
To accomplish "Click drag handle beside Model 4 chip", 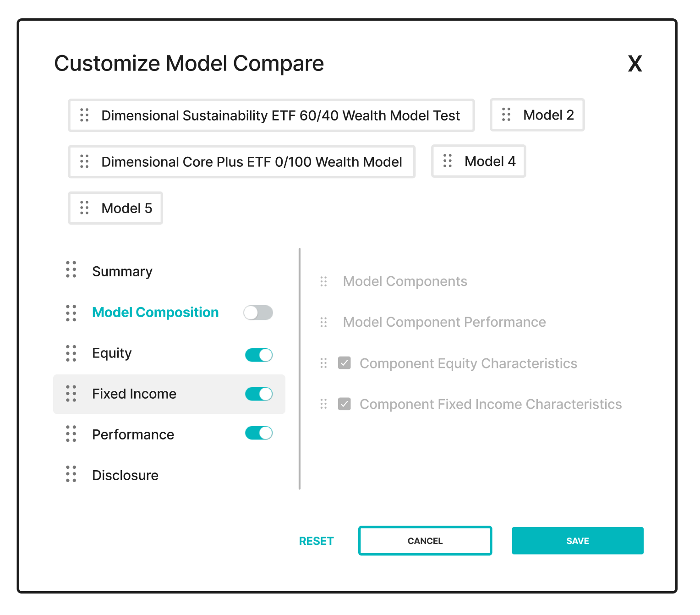I will pos(448,161).
